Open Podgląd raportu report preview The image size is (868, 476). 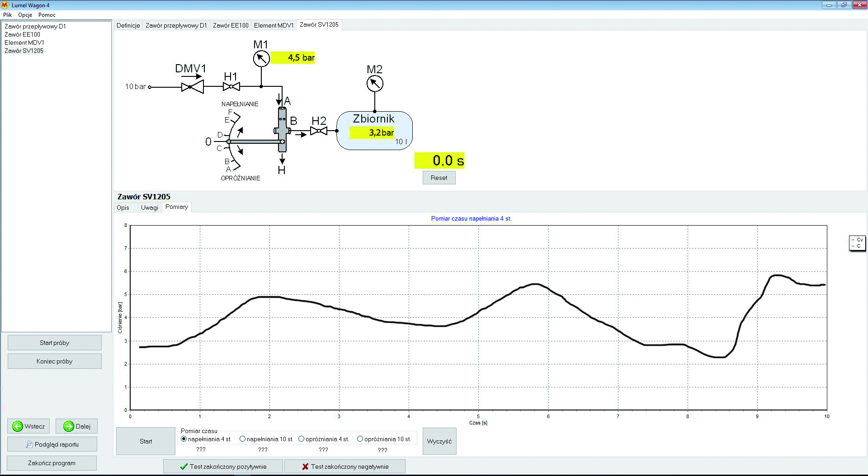[52, 444]
